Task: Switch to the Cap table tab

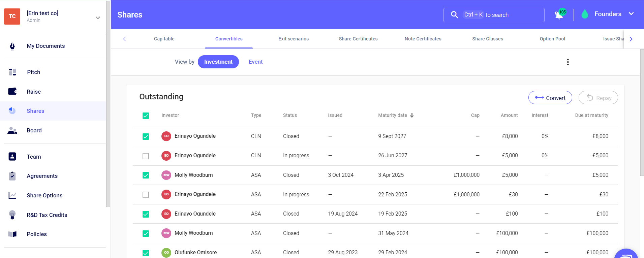Action: point(164,39)
